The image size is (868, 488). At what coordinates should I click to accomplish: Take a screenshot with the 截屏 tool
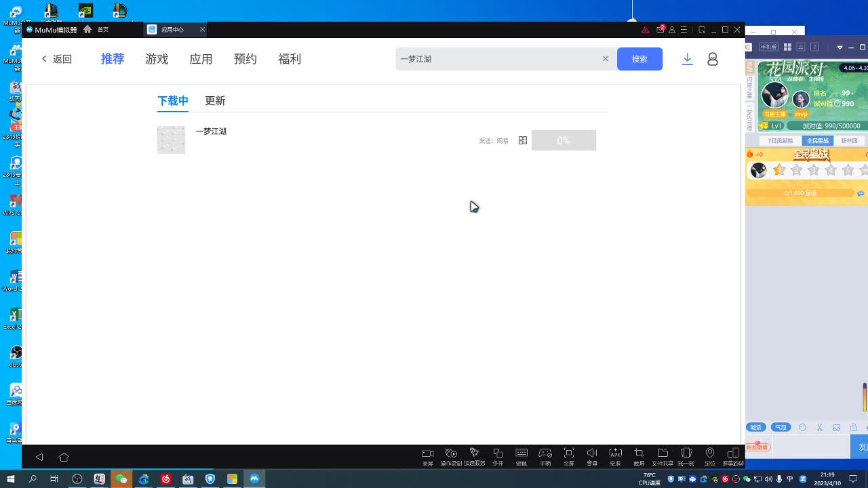[x=639, y=457]
